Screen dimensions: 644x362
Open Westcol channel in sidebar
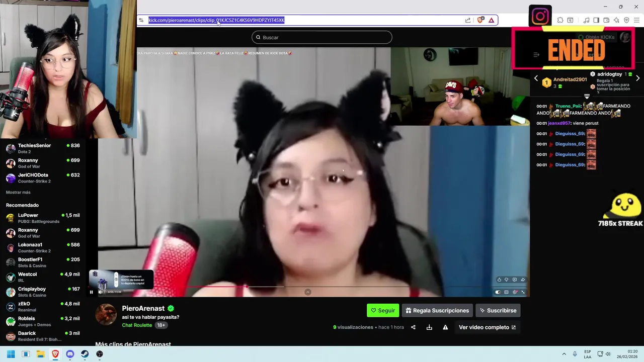43,277
